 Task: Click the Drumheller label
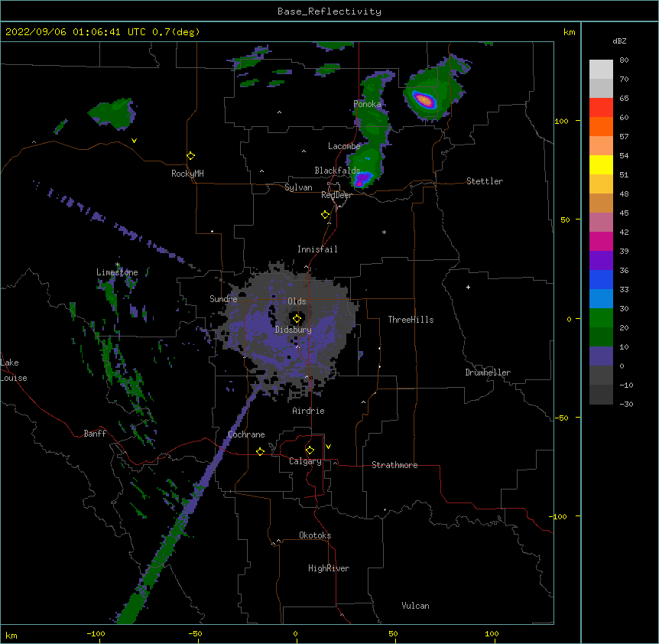[x=488, y=372]
